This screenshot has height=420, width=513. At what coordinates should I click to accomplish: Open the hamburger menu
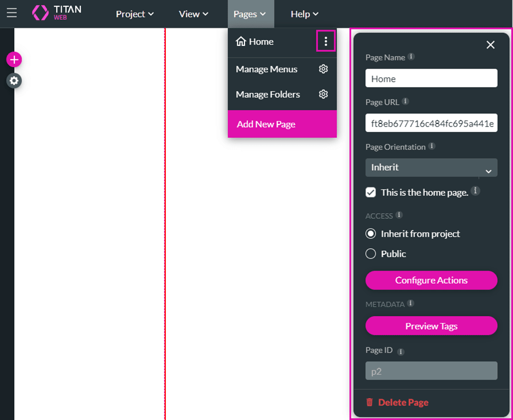[x=11, y=13]
